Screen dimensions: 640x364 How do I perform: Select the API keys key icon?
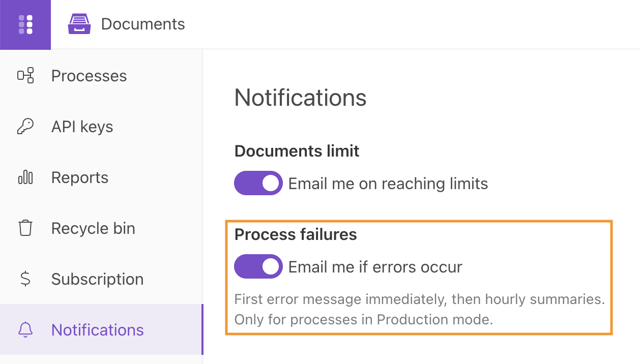(24, 126)
